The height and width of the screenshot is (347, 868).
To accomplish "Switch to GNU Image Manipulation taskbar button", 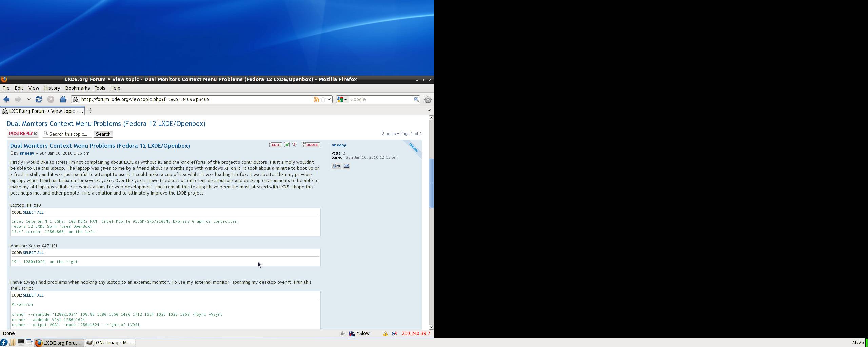I will pos(110,343).
